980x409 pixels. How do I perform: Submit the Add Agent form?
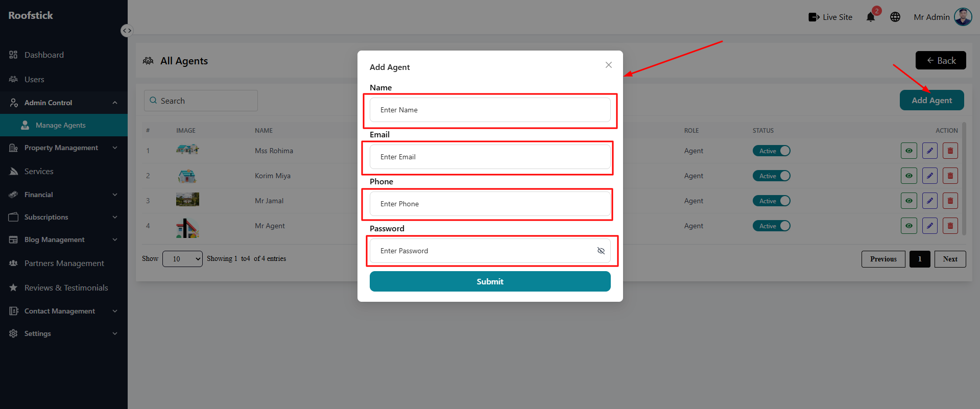coord(490,281)
